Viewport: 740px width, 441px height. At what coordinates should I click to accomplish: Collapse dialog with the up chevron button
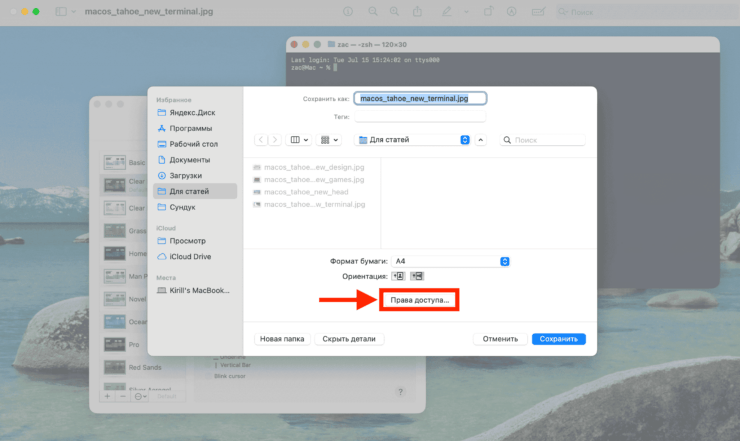click(x=481, y=140)
